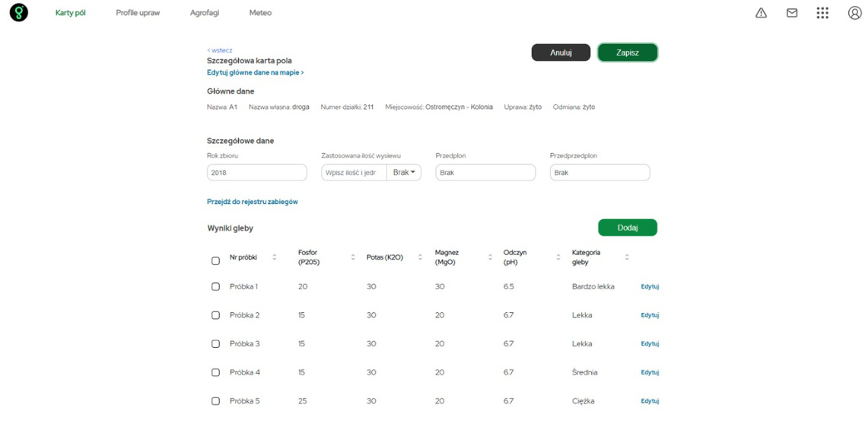Open the warning alerts triangle icon
Image resolution: width=868 pixels, height=437 pixels.
[761, 13]
